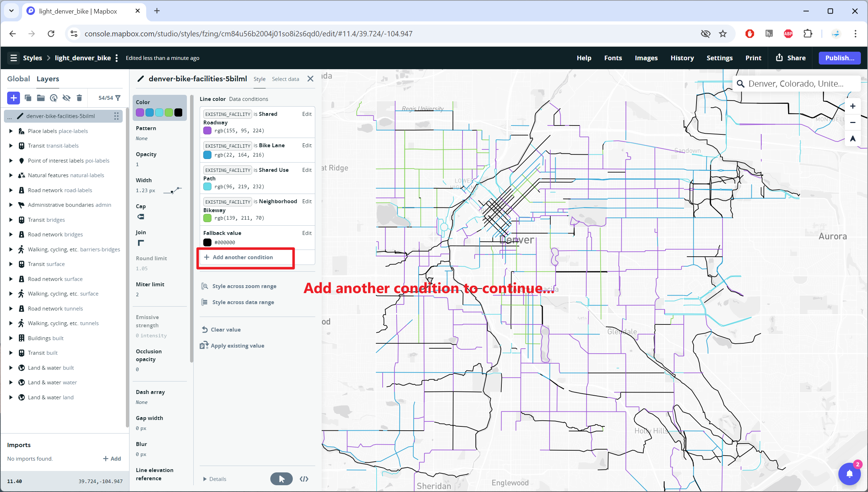
Task: Reset map bearing with the compass arrow
Action: [853, 139]
